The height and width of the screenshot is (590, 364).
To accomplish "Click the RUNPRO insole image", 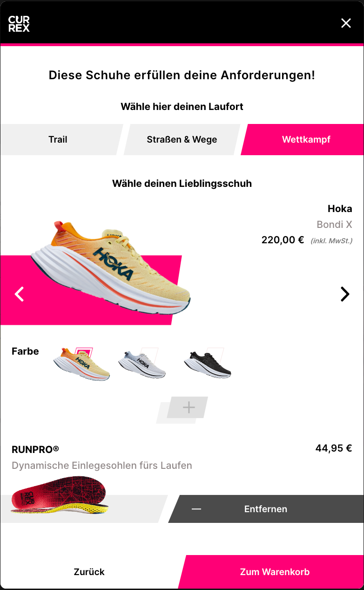I will 60,495.
